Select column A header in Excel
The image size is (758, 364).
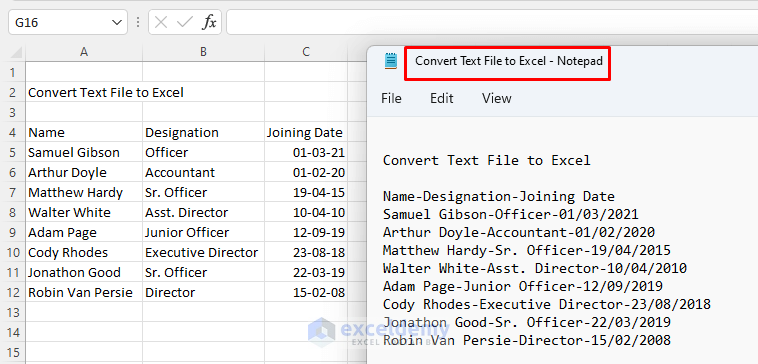click(84, 52)
